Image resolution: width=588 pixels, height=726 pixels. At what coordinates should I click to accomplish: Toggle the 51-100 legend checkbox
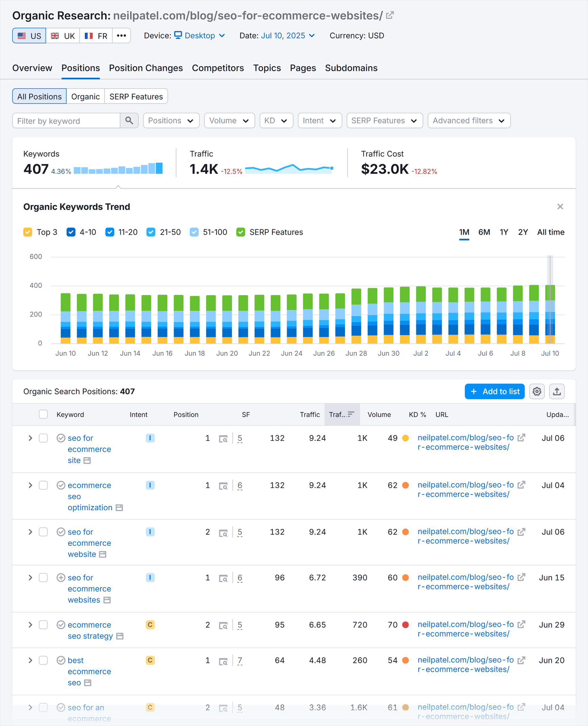click(x=194, y=232)
